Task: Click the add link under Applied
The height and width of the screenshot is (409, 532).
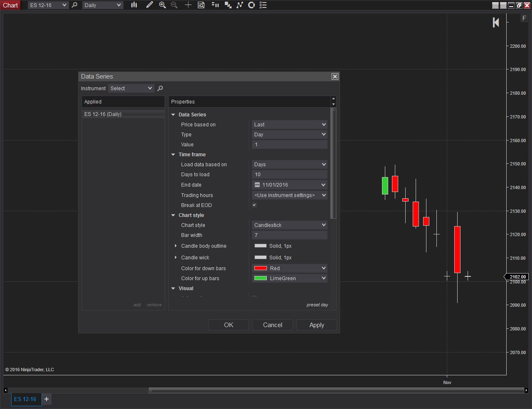Action: pos(137,305)
